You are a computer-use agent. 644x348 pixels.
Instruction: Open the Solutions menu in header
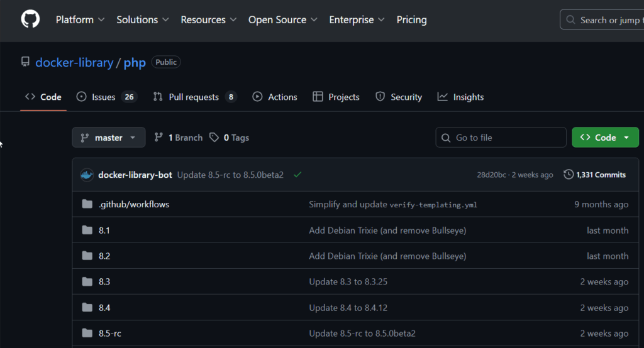pyautogui.click(x=143, y=20)
